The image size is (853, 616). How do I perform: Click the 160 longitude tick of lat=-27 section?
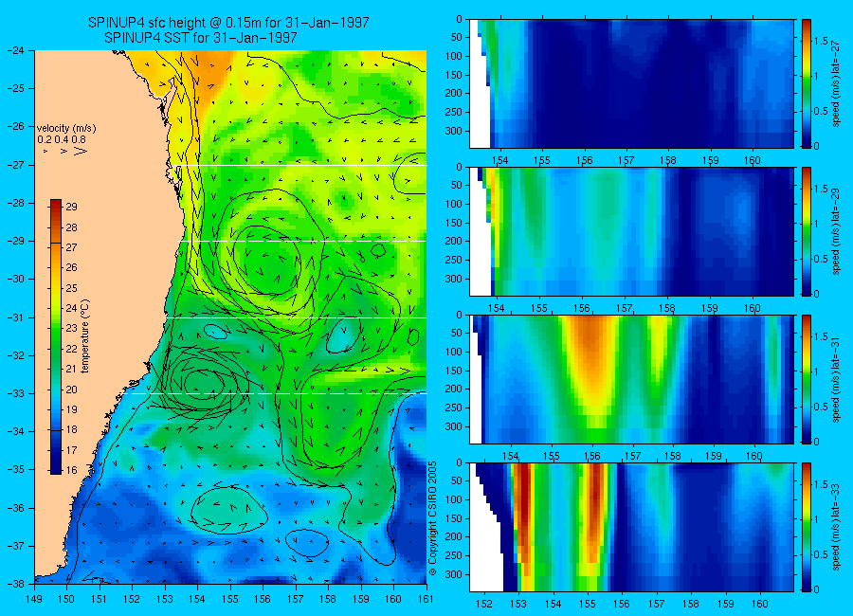coord(753,160)
